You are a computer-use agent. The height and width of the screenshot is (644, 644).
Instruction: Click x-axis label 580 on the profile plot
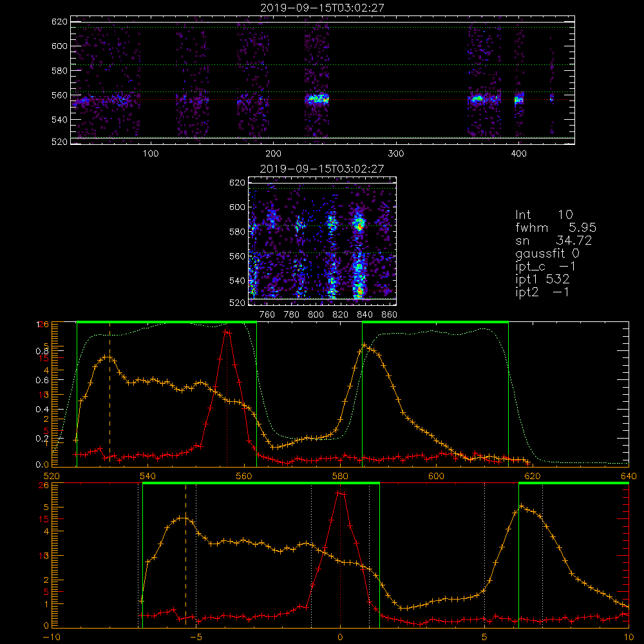[x=340, y=476]
